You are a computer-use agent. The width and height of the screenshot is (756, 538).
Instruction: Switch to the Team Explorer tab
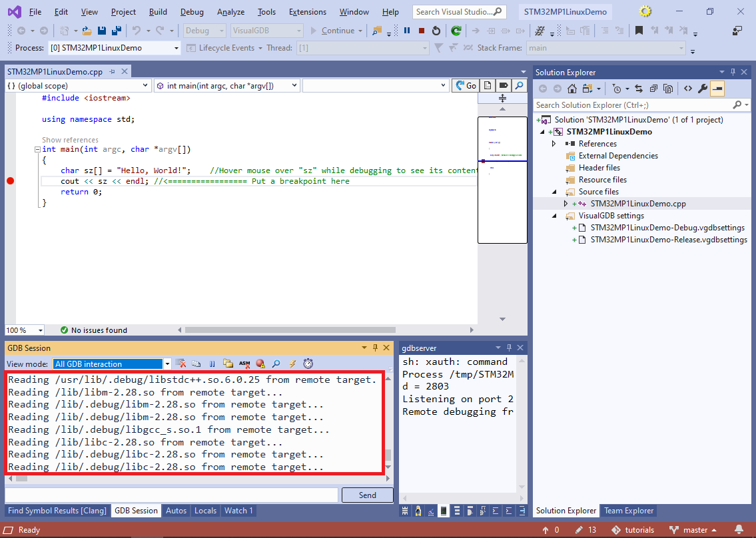629,511
